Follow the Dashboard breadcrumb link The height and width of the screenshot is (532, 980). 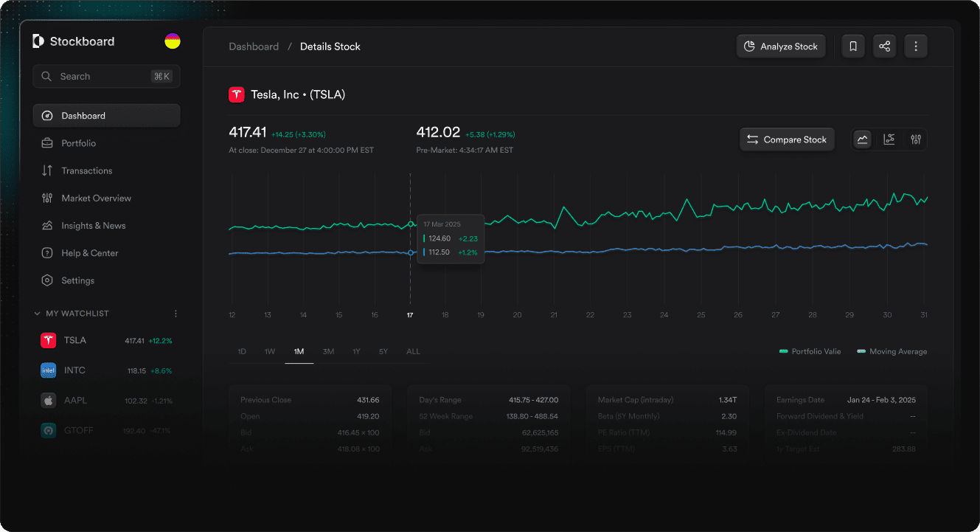click(x=254, y=46)
